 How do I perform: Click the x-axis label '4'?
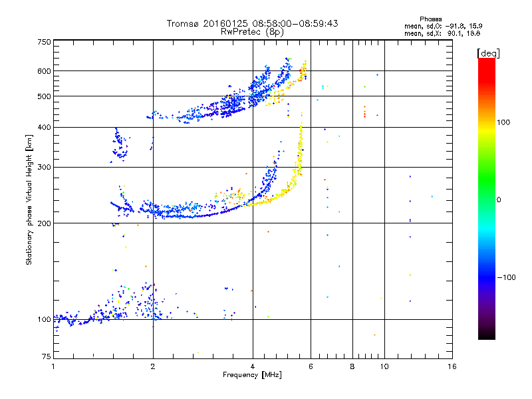tap(253, 367)
